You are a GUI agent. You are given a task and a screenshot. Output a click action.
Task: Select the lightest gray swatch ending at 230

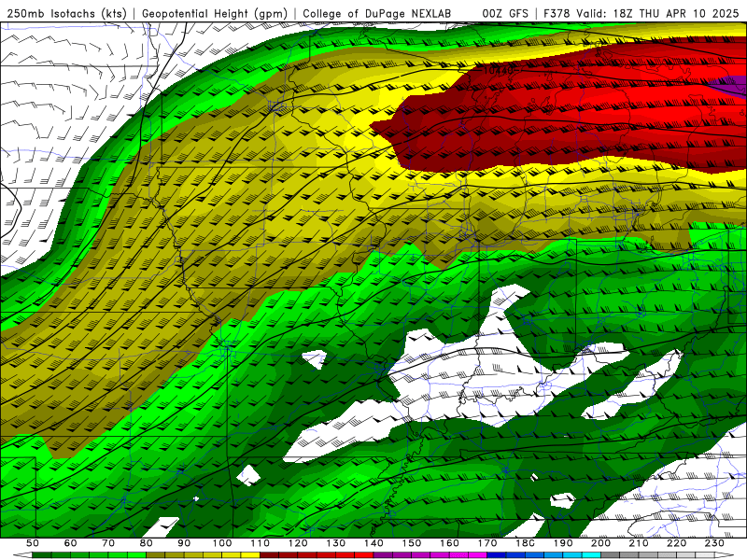coord(705,555)
